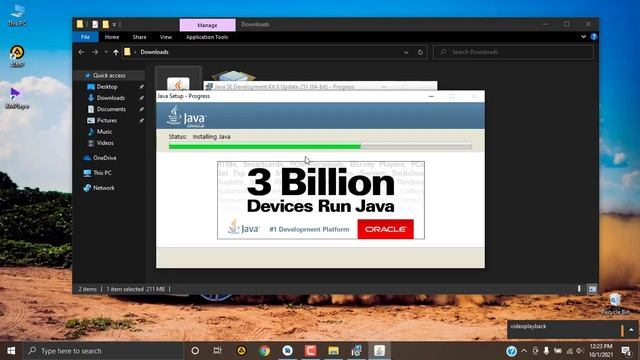Open the installer package taskbar icon

pyautogui.click(x=356, y=351)
